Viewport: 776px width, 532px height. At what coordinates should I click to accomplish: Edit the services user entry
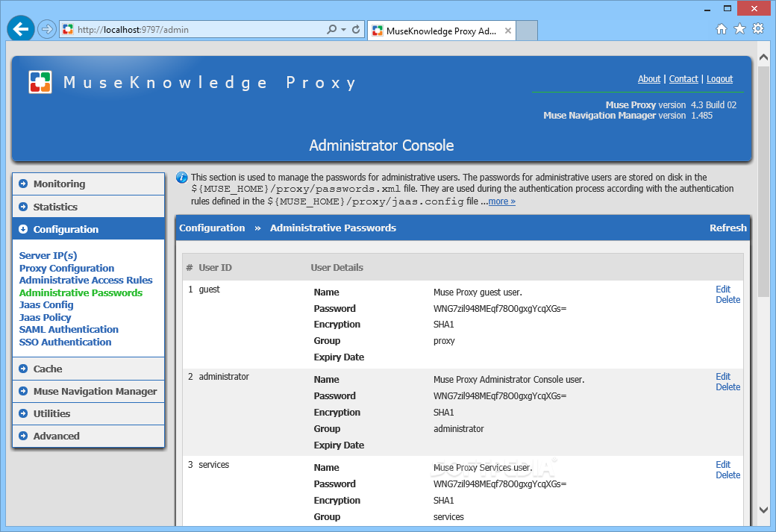tap(723, 464)
